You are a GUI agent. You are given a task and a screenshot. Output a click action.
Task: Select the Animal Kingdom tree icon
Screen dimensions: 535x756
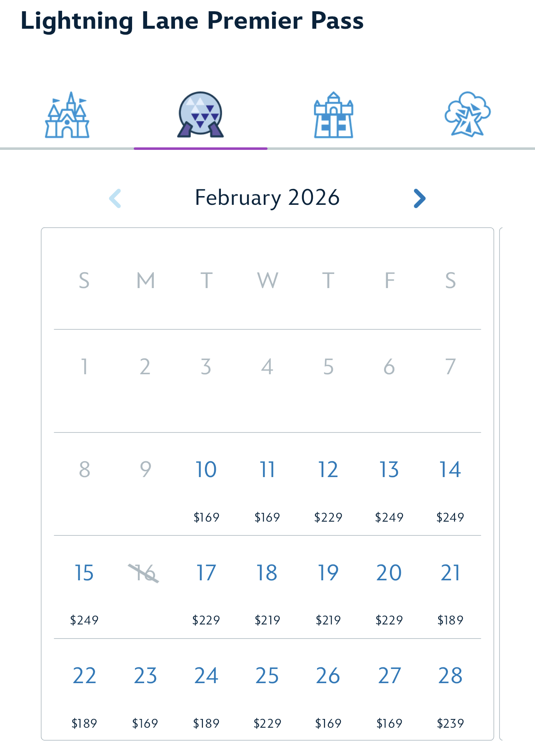pyautogui.click(x=467, y=115)
